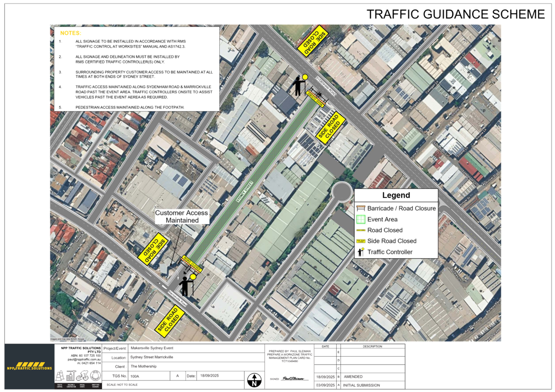Viewport: 555px width, 392px height.
Task: Select the traffic controller figure near Sydenham Road
Action: (297, 86)
